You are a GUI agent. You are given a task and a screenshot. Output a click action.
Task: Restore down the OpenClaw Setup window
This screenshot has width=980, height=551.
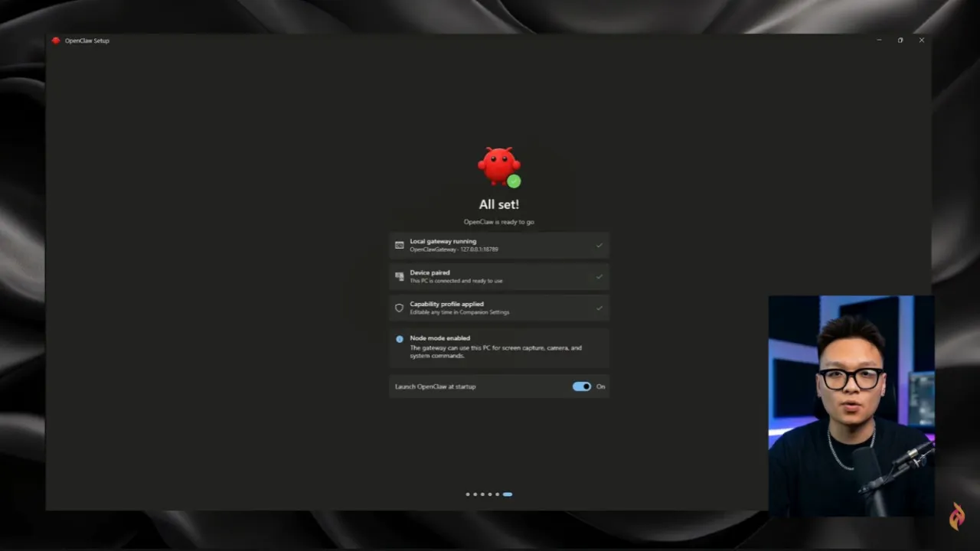[900, 40]
